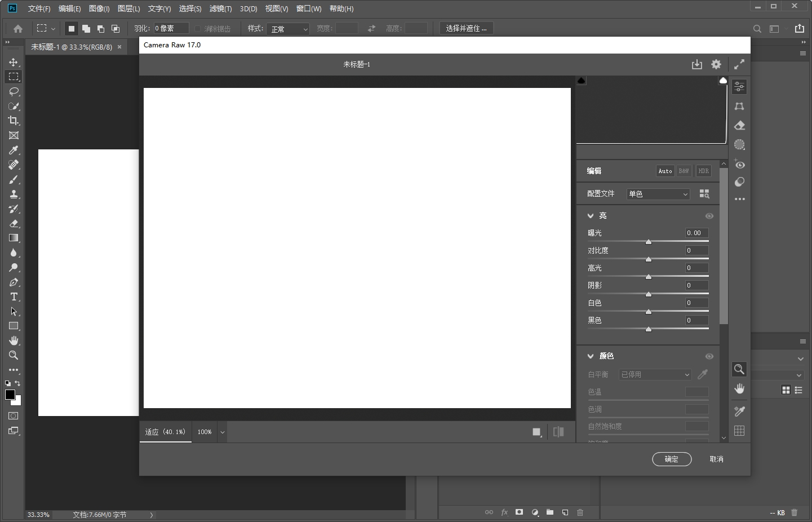Screen dimensions: 812x522
Task: Open the 配置文件 profile dropdown
Action: pyautogui.click(x=658, y=193)
